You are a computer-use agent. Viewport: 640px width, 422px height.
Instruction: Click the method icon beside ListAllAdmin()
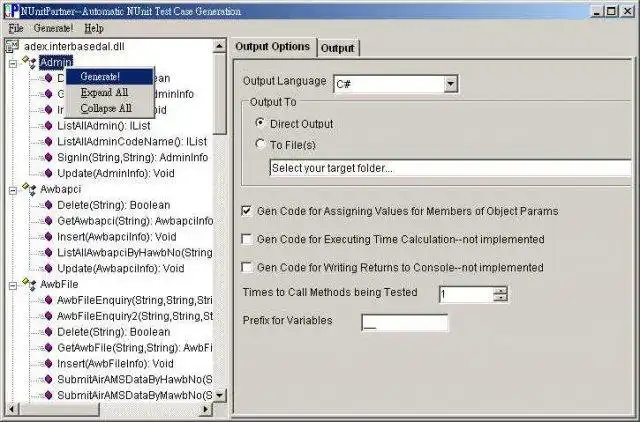(x=48, y=126)
